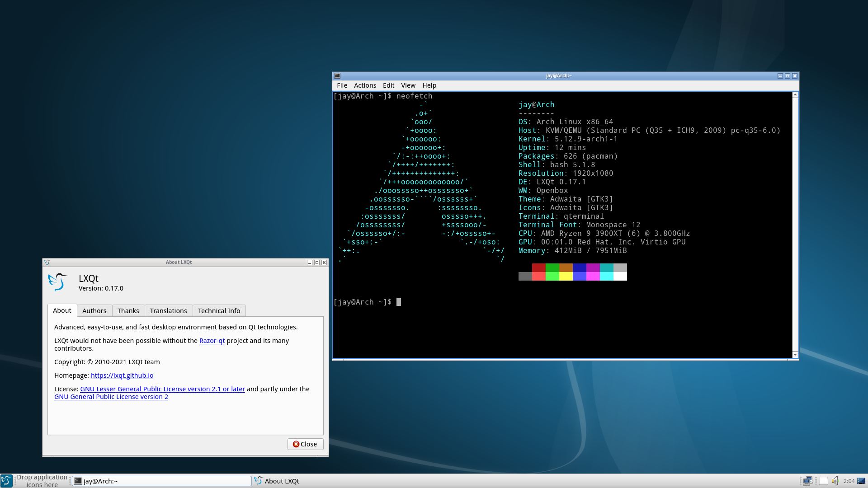Open the LXQt main menu button
The height and width of the screenshot is (488, 868).
(x=6, y=481)
